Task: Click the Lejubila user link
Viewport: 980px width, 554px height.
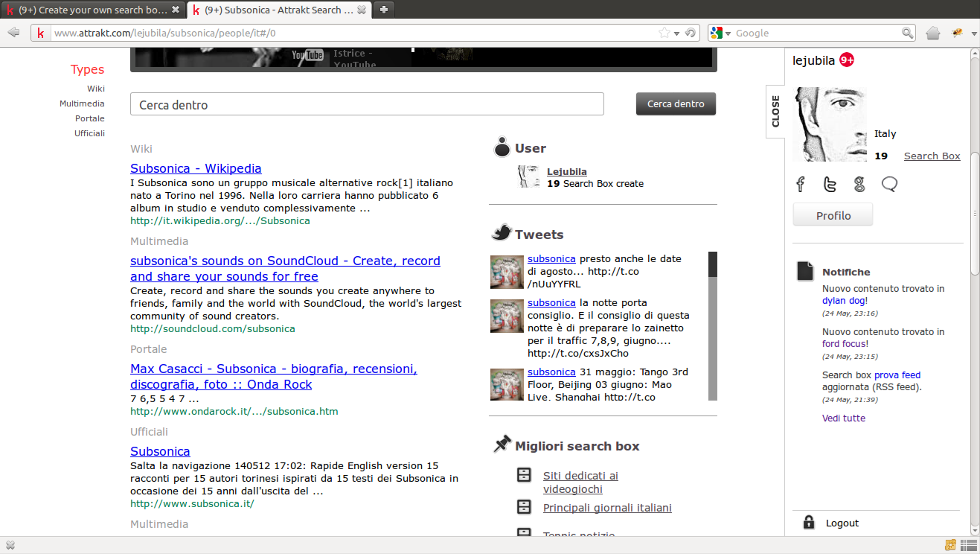Action: [x=567, y=171]
